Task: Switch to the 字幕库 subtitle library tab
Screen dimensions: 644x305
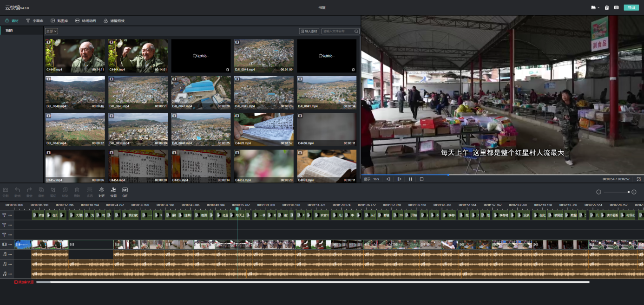Action: tap(35, 21)
